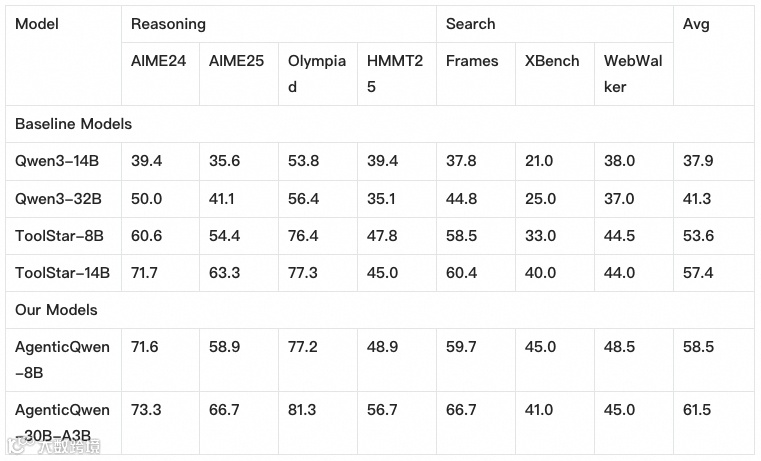Select the Frames column header

(471, 61)
